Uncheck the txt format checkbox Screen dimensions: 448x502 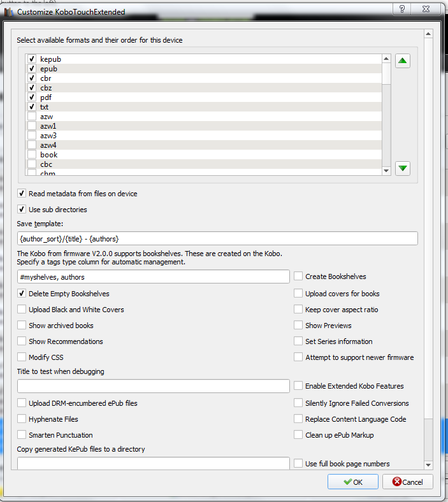click(x=32, y=106)
